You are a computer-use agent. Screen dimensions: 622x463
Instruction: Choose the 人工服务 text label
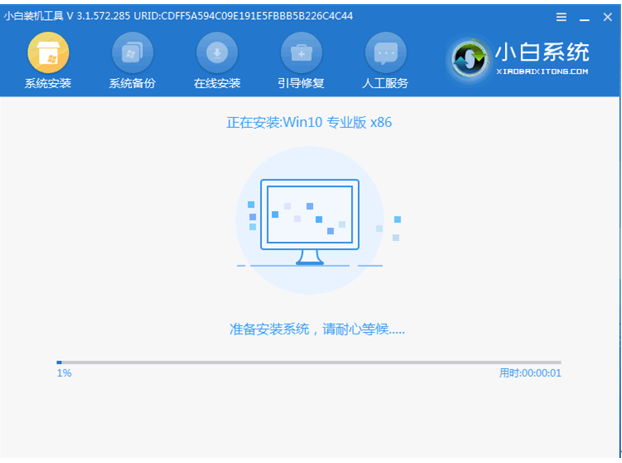pos(385,83)
